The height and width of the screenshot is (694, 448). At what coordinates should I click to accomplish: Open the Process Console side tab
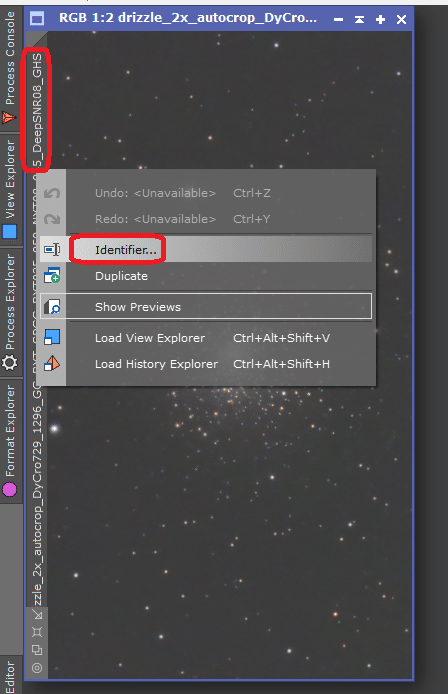(x=10, y=67)
